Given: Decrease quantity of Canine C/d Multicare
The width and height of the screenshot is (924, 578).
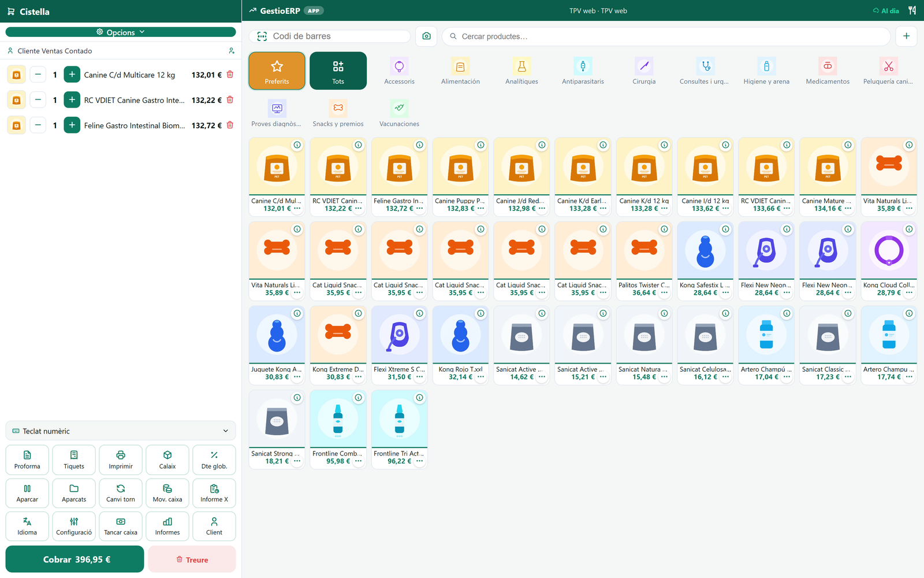Looking at the screenshot, I should (x=38, y=75).
